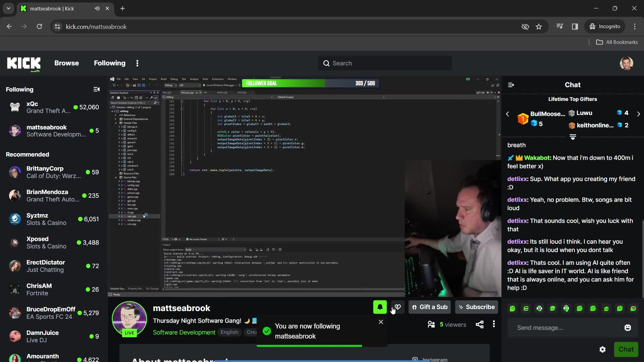The height and width of the screenshot is (362, 644).
Task: Expand the External Dependencies tree item
Action: click(116, 119)
